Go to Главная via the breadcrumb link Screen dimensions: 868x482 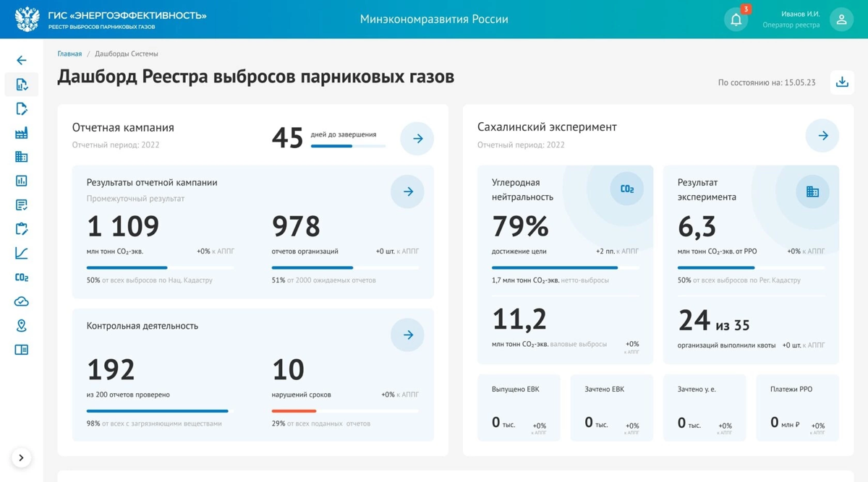pyautogui.click(x=69, y=53)
